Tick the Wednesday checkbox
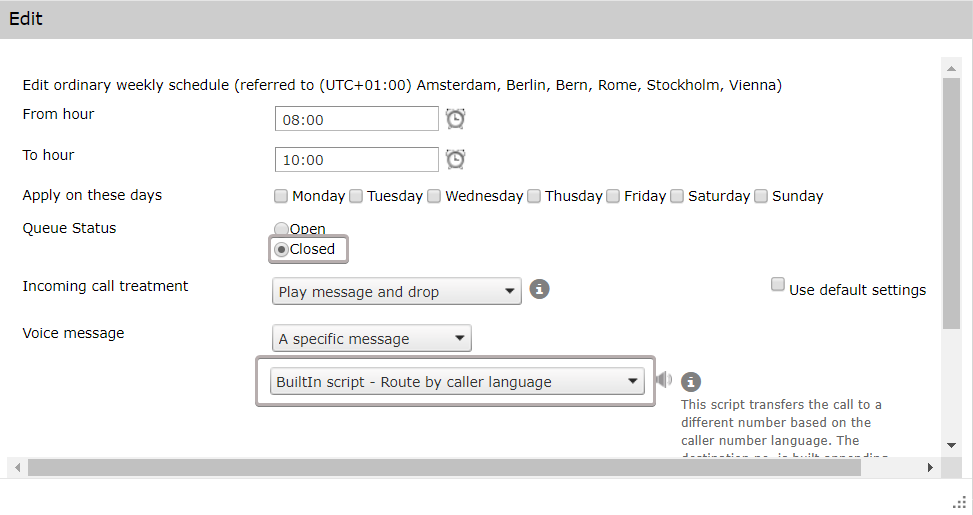 click(434, 196)
